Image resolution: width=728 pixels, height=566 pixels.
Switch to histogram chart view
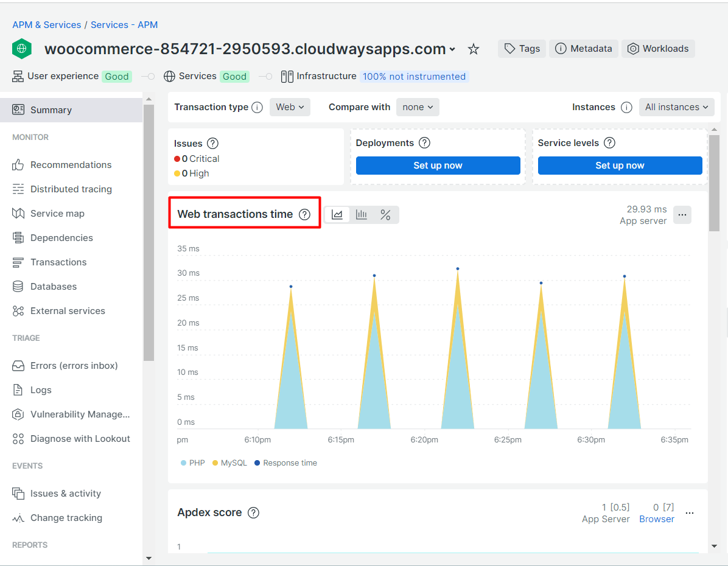[361, 214]
